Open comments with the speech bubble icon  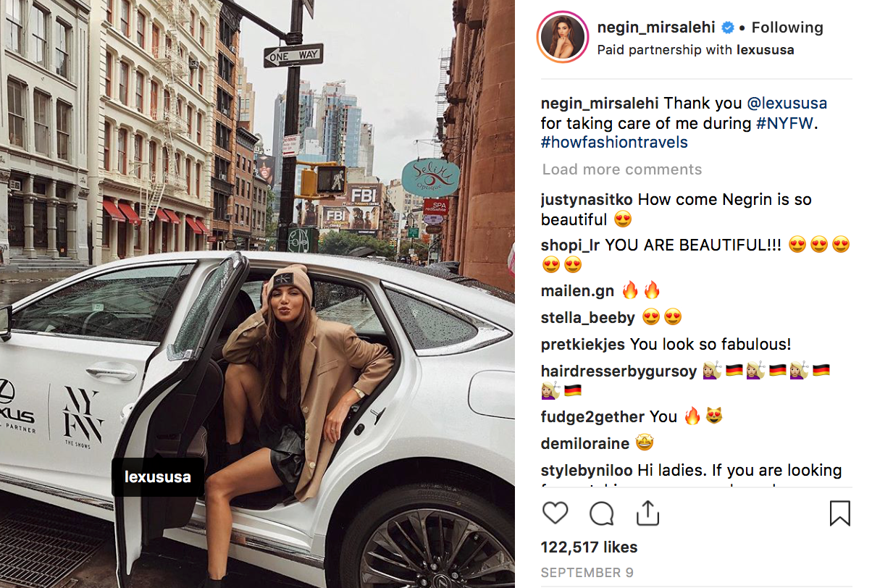point(601,513)
